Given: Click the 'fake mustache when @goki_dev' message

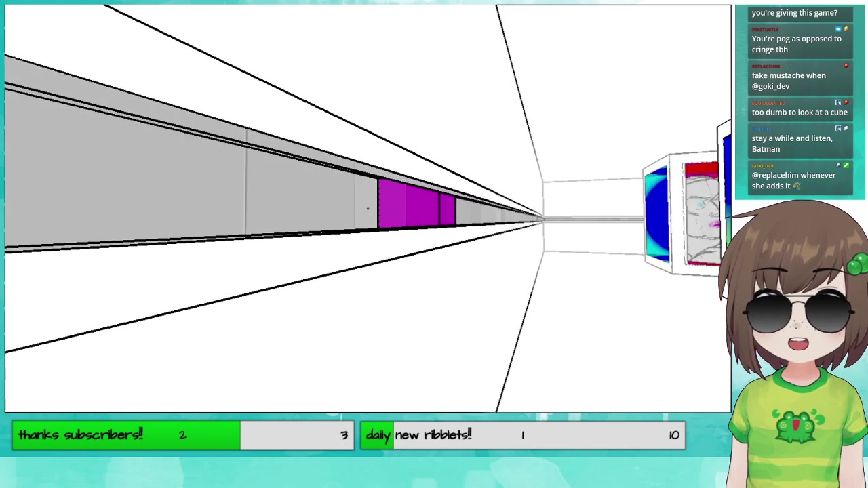Looking at the screenshot, I should [788, 81].
